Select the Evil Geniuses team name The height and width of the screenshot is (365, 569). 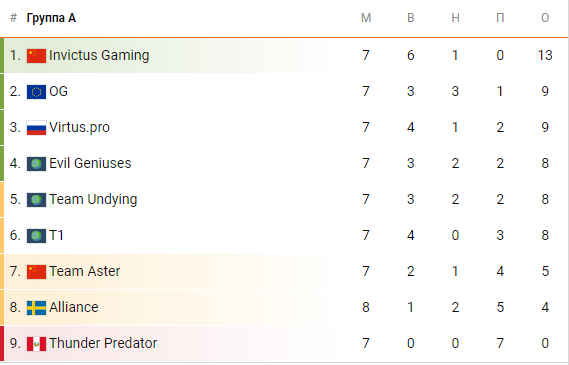(90, 163)
